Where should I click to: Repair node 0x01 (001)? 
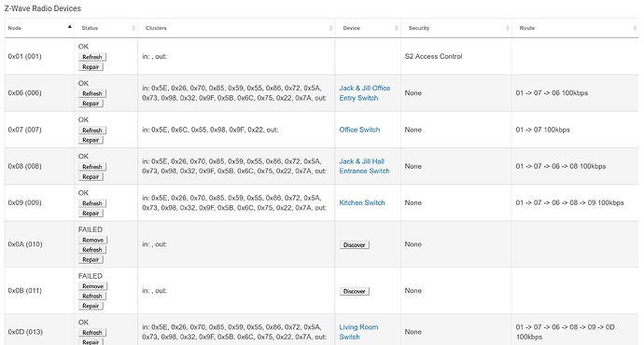pos(91,67)
